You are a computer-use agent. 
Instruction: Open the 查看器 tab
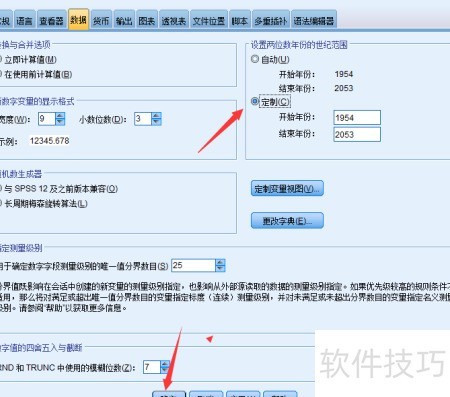coord(51,21)
